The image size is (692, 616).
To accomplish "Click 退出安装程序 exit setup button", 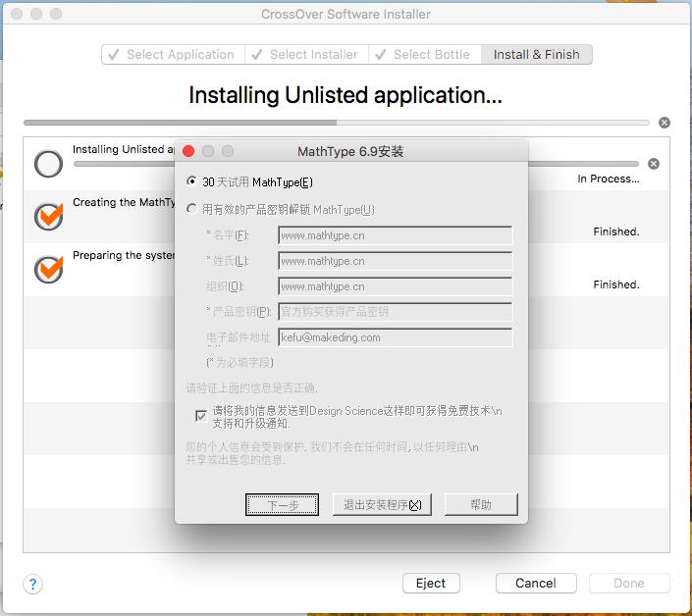I will tap(382, 504).
